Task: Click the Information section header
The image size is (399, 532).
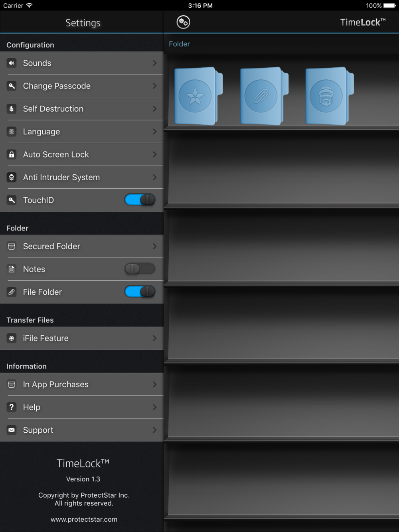Action: click(x=26, y=366)
